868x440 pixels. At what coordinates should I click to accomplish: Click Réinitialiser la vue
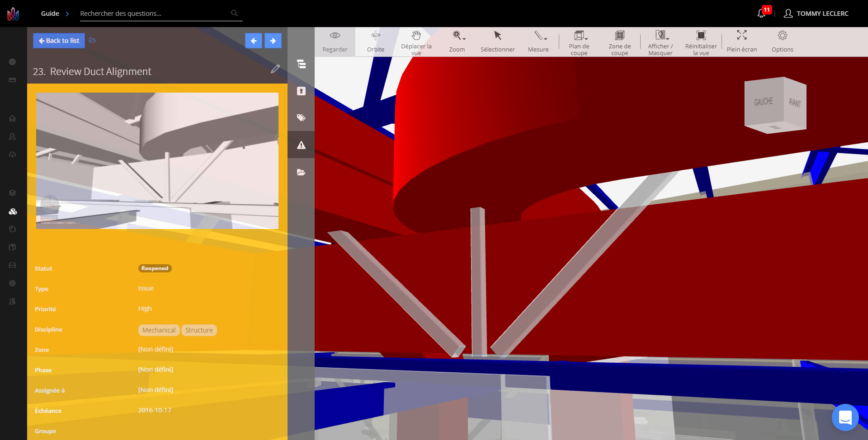[x=701, y=42]
